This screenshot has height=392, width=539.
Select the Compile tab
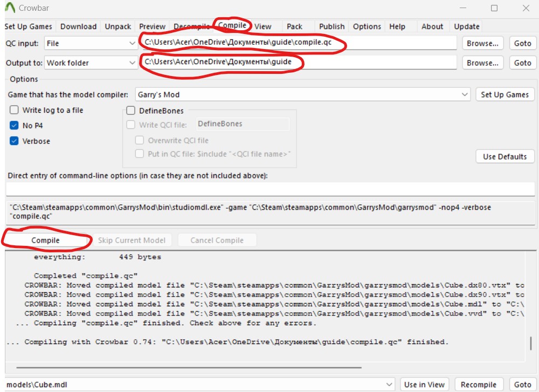[x=232, y=25]
